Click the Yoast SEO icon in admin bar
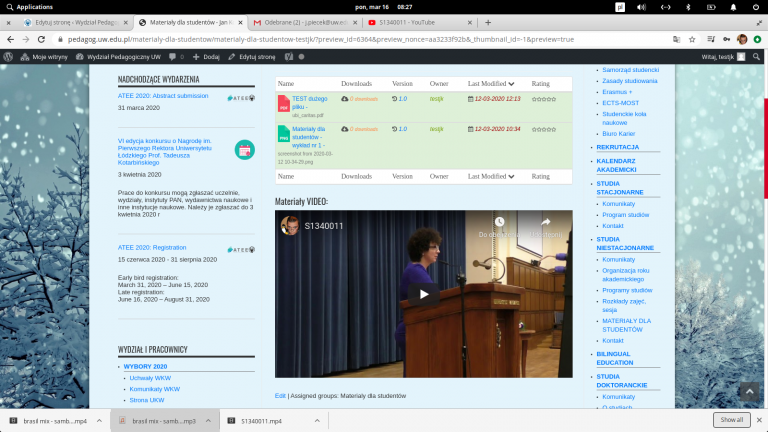The image size is (768, 432). (x=289, y=57)
